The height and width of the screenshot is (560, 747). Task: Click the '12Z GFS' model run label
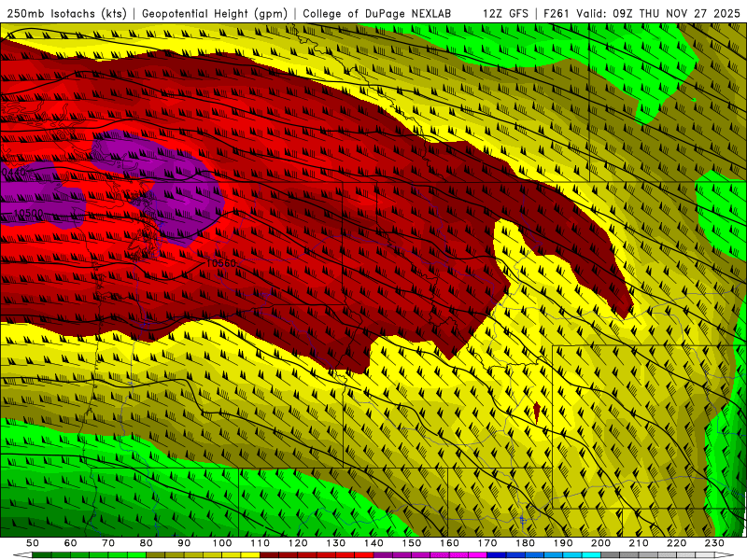[x=505, y=14]
